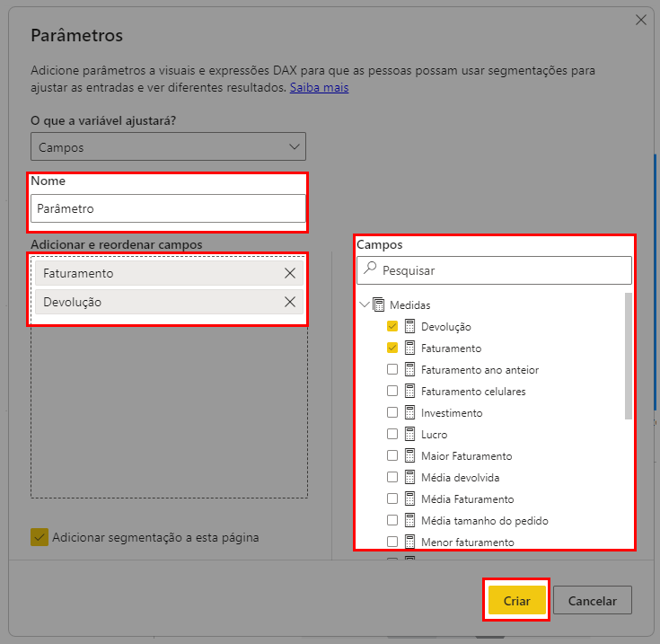Remove Devolução from the reorder list
Viewport: 660px width, 644px height.
pyautogui.click(x=290, y=302)
